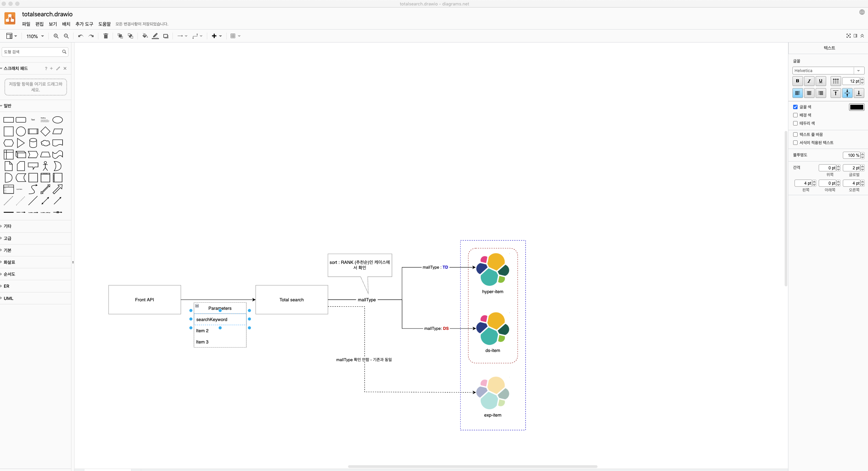
Task: Open the 파일 menu
Action: point(26,24)
